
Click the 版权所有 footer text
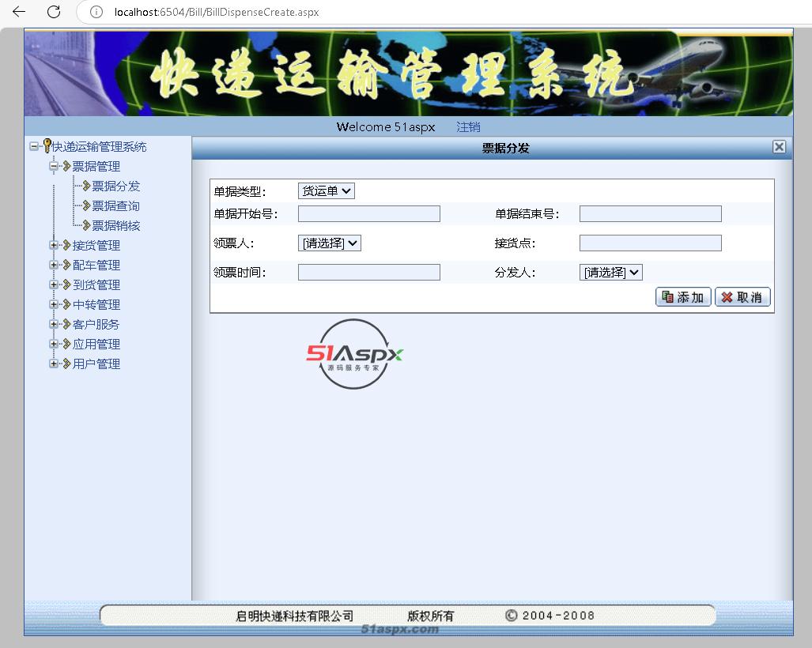tap(430, 616)
